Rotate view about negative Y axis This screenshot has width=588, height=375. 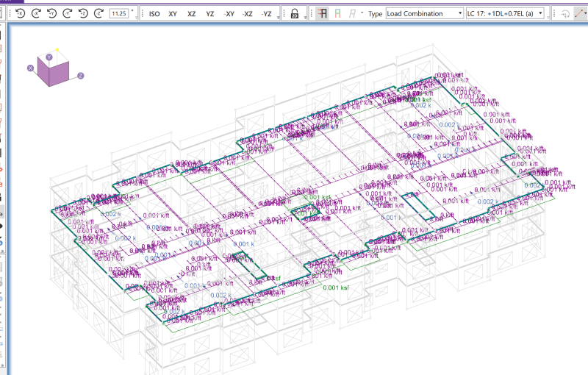tap(68, 13)
